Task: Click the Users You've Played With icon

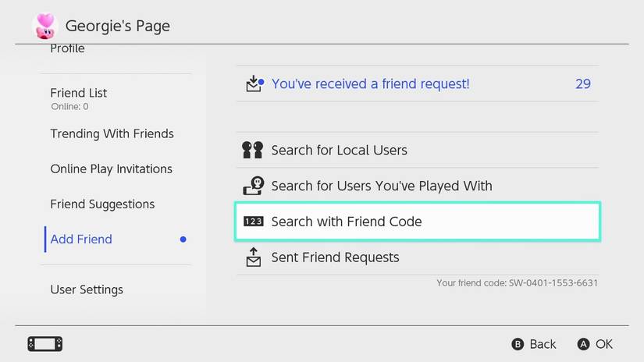Action: (253, 186)
